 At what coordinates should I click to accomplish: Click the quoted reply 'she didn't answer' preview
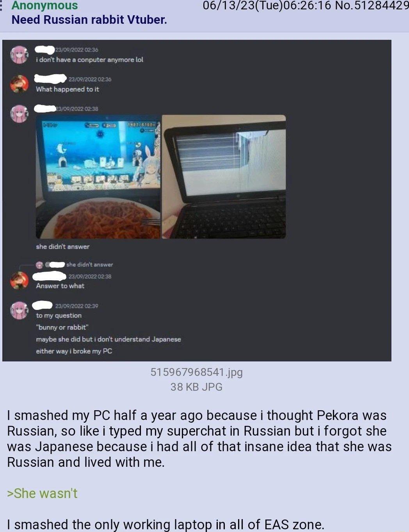pyautogui.click(x=89, y=265)
